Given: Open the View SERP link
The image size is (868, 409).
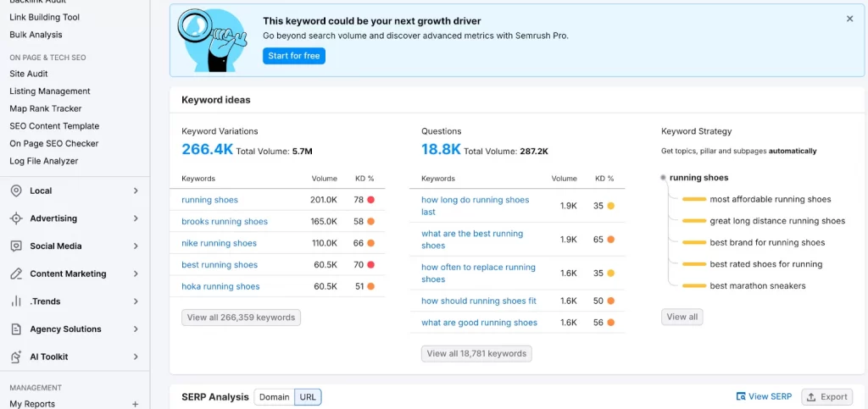Looking at the screenshot, I should 764,396.
